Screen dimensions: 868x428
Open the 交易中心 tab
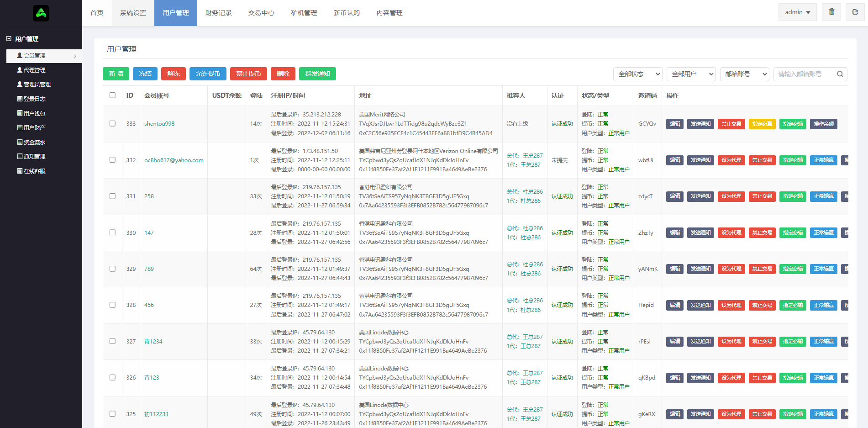tap(261, 13)
